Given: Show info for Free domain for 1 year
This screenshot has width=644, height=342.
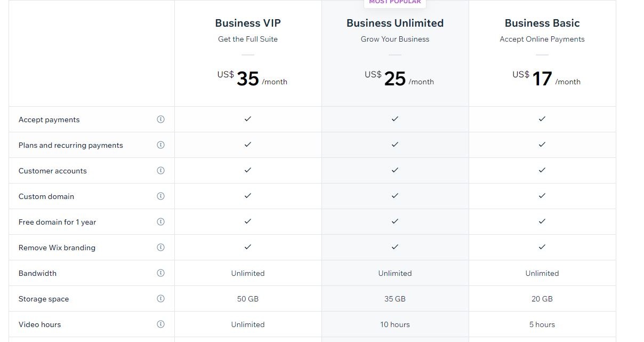Looking at the screenshot, I should (x=160, y=222).
